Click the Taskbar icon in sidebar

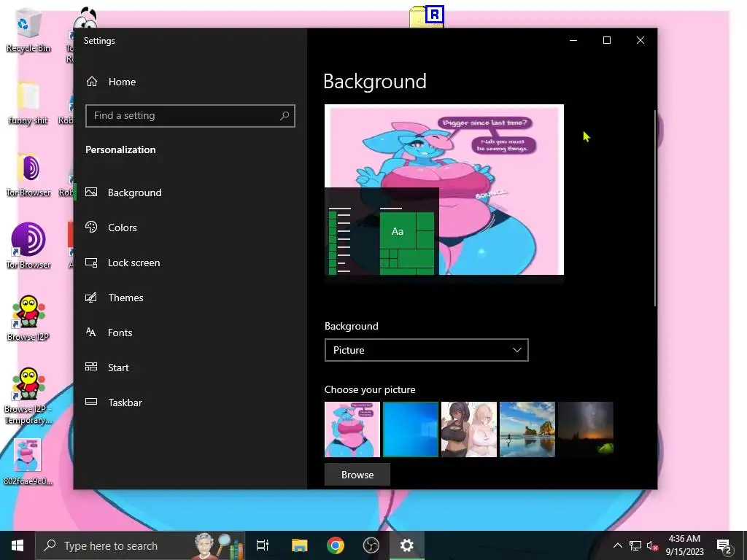(91, 402)
